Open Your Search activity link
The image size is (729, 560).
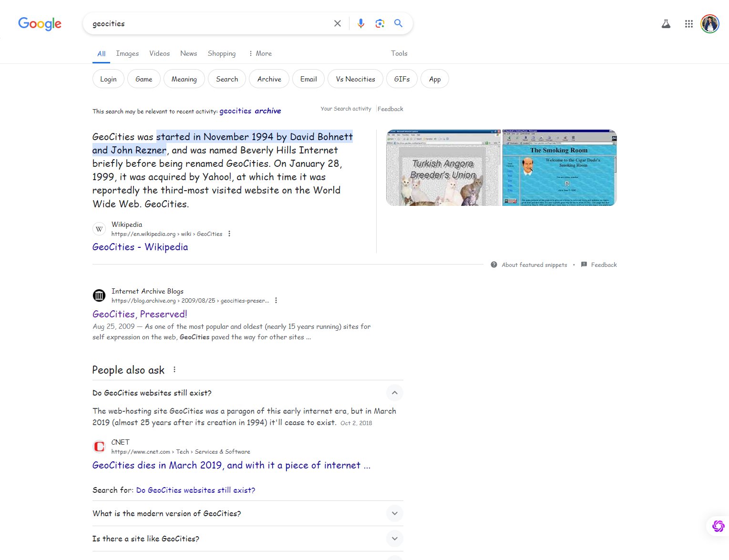tap(346, 109)
